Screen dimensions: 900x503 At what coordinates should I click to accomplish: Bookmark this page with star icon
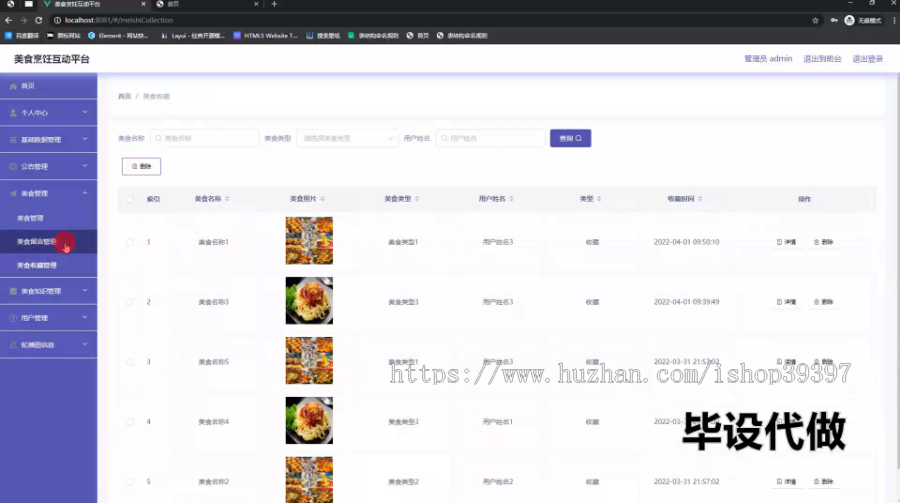[x=815, y=20]
